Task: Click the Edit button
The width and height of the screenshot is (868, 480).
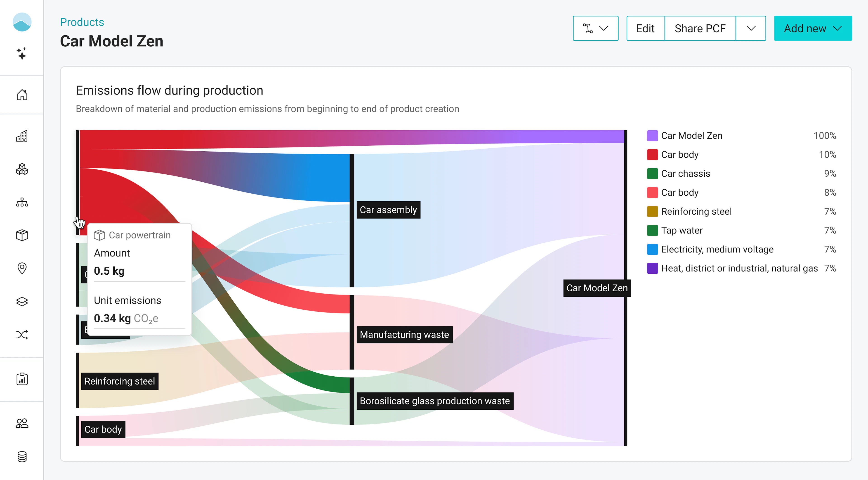Action: [x=645, y=28]
